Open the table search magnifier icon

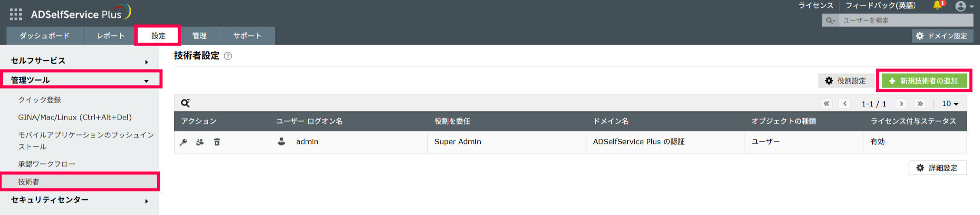point(185,103)
